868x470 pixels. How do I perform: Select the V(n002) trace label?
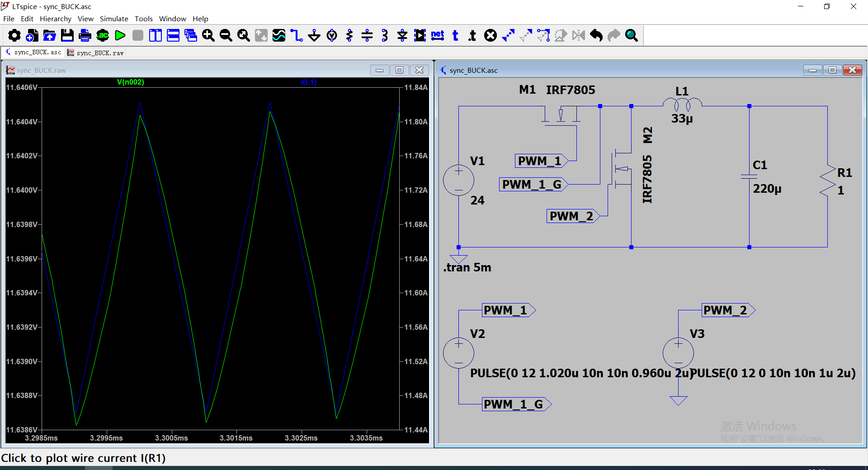[131, 82]
